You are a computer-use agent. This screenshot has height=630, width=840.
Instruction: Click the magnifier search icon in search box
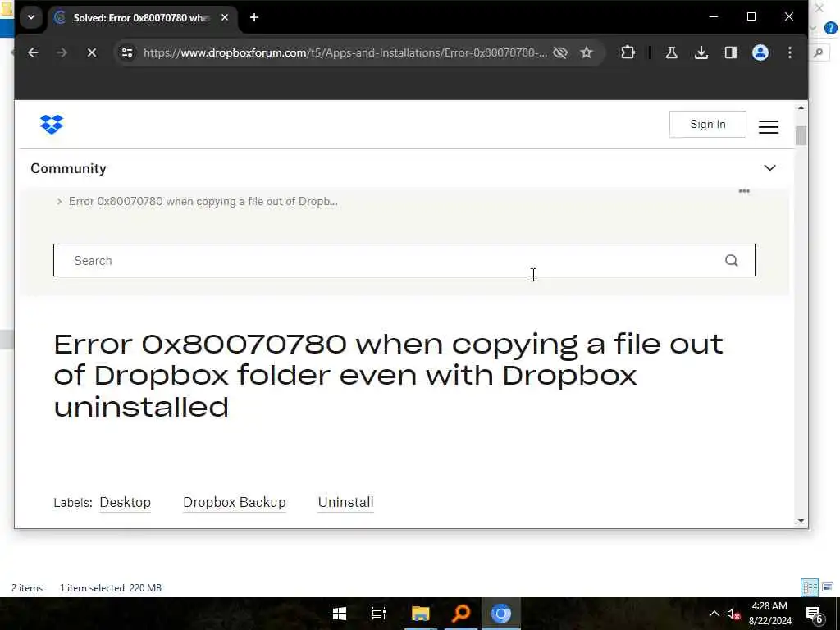pos(731,260)
